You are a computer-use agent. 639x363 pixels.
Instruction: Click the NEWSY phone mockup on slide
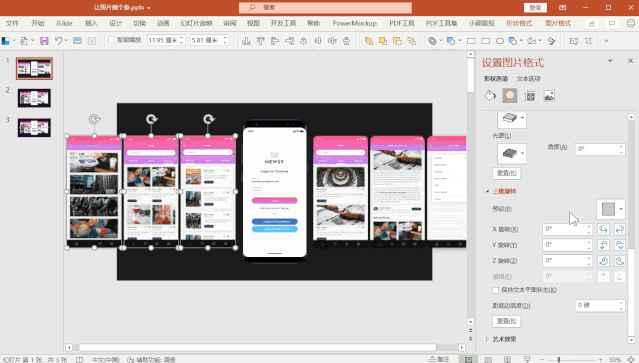(274, 191)
